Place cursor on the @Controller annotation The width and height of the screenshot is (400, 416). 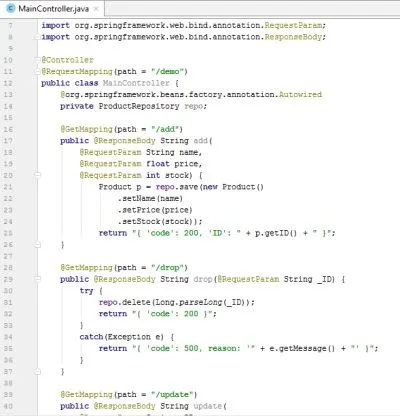click(67, 60)
